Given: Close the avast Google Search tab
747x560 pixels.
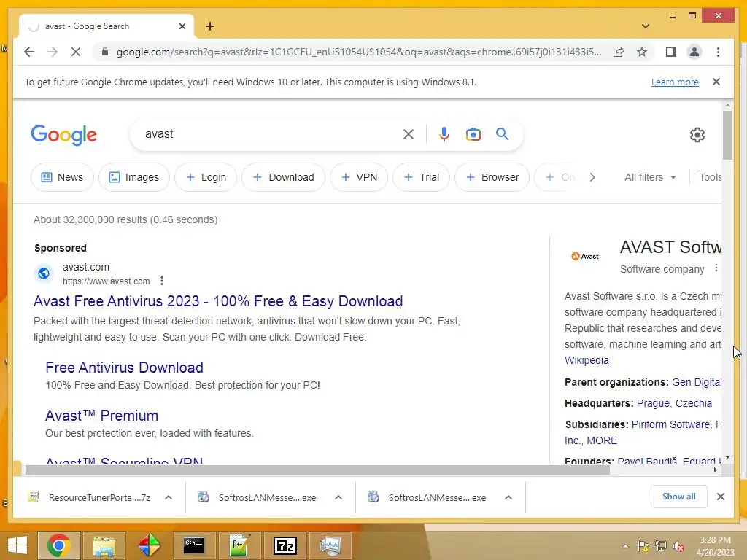Looking at the screenshot, I should click(x=182, y=26).
